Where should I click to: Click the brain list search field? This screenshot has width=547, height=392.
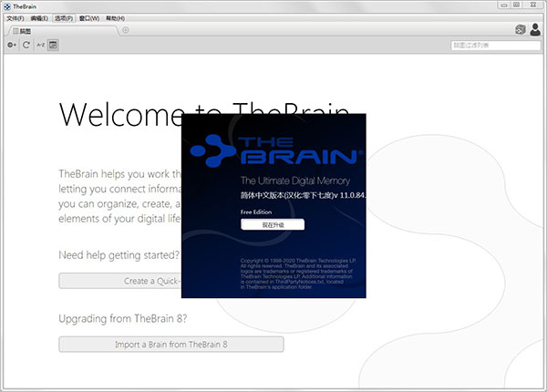(x=496, y=46)
